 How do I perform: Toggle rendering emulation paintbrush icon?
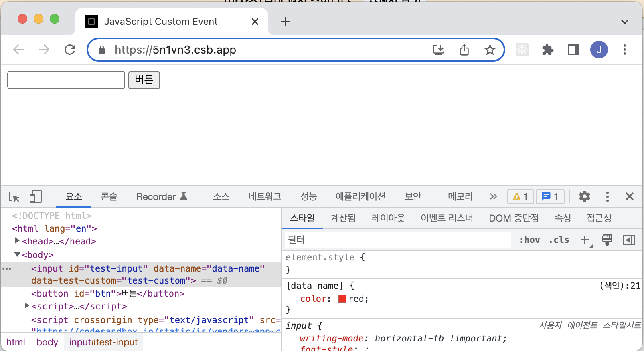click(607, 240)
